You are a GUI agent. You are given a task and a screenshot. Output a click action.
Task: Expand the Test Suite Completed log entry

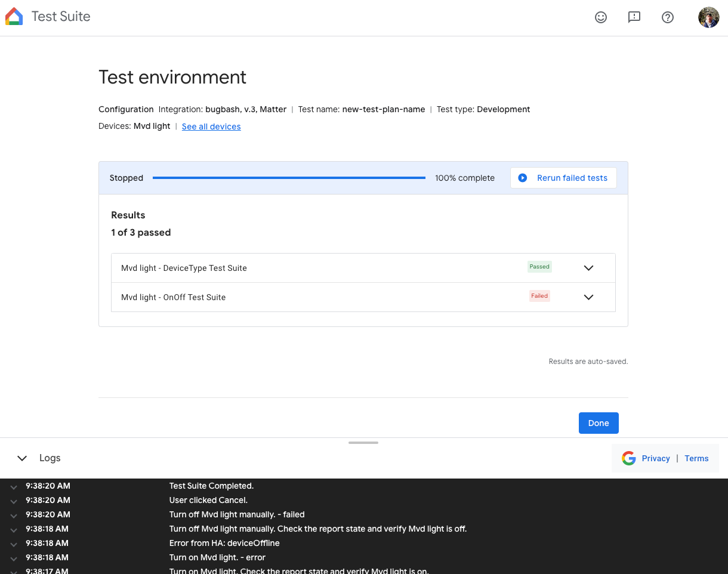click(x=13, y=486)
